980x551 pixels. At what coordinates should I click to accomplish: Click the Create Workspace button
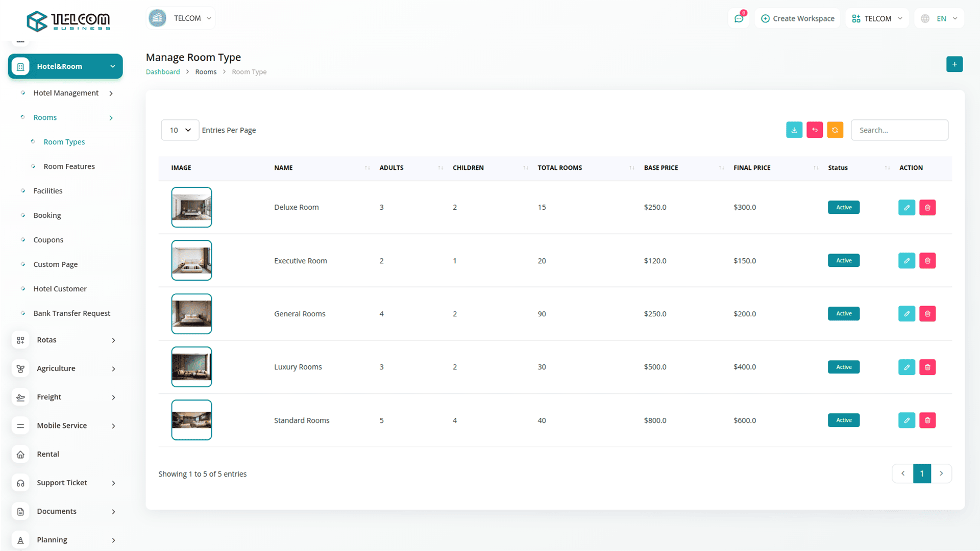pos(797,18)
